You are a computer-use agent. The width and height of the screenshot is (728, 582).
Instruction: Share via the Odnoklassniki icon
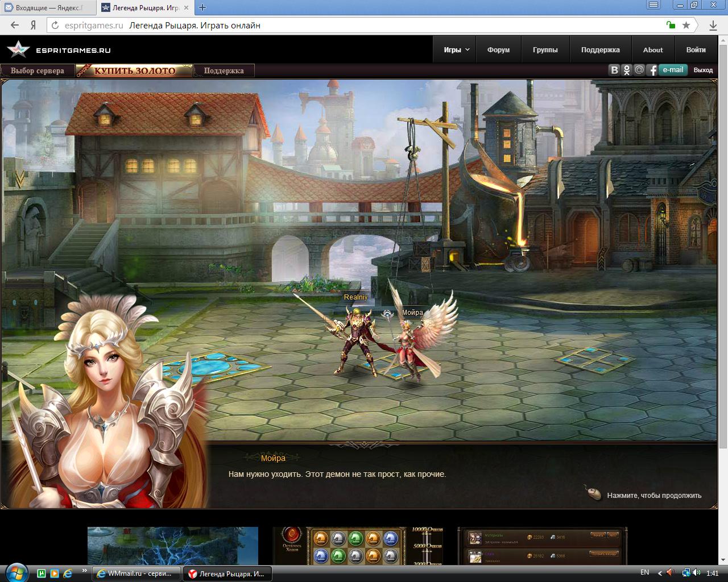[x=627, y=70]
